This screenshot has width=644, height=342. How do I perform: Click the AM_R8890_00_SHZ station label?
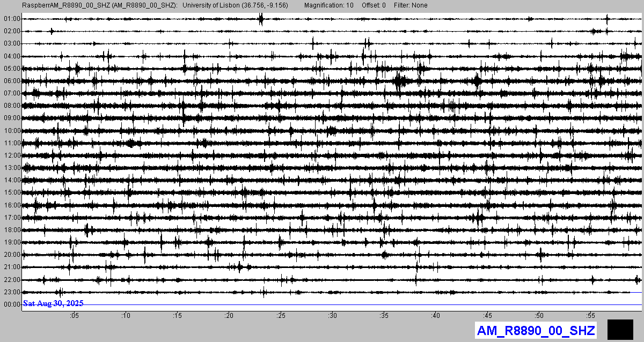coord(536,330)
